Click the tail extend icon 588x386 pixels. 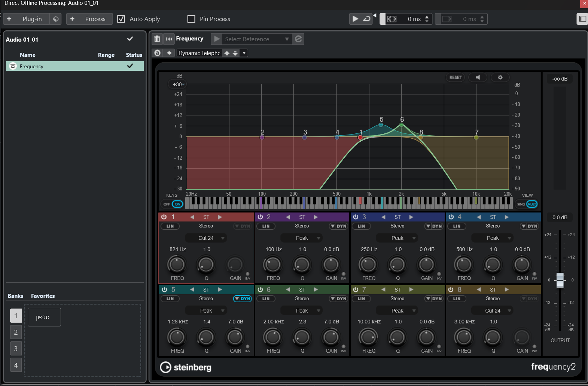click(x=447, y=19)
